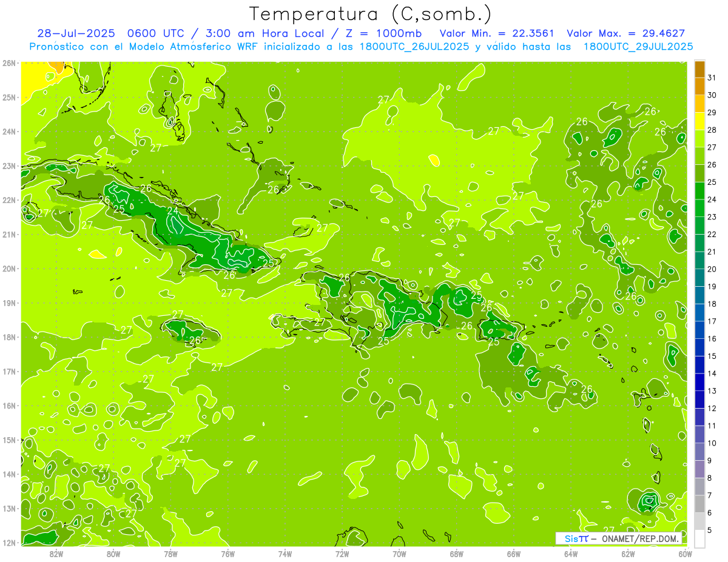Click legend value '14' on color bar
This screenshot has height=562, width=728.
click(712, 373)
